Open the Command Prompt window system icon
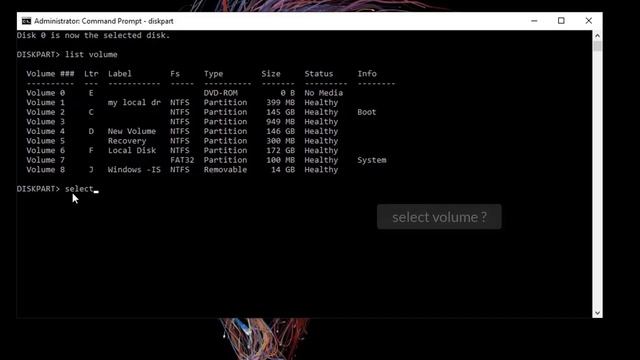This screenshot has width=640, height=360. pos(27,21)
